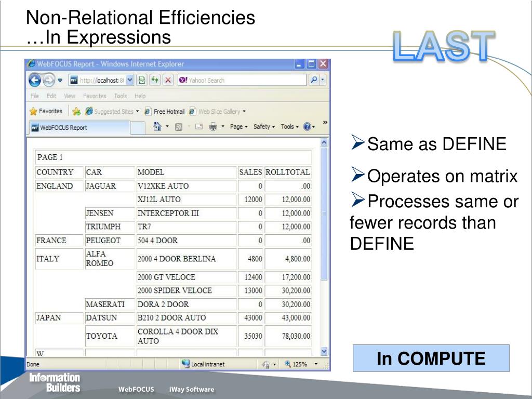Viewport: 532px width, 399px height.
Task: Open the File menu
Action: coord(35,96)
